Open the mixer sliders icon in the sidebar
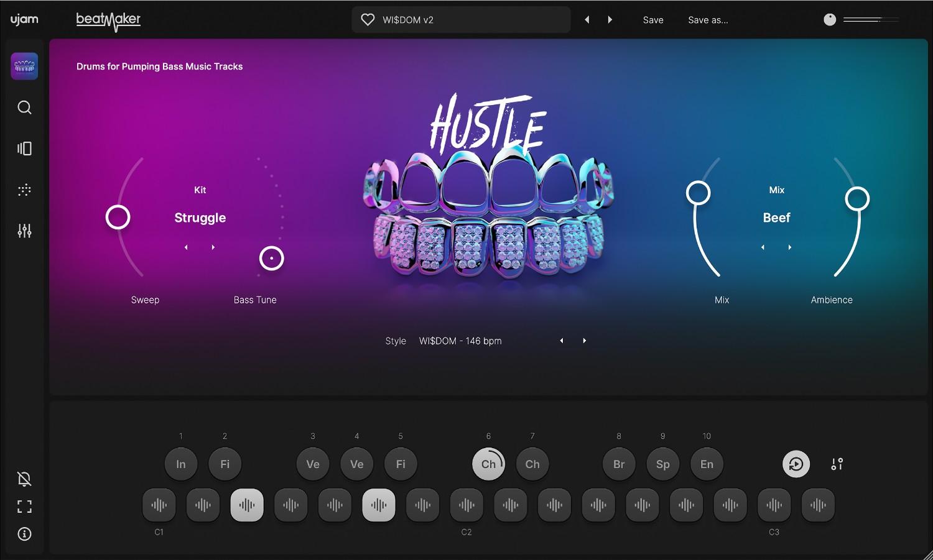This screenshot has height=560, width=933. [x=24, y=231]
